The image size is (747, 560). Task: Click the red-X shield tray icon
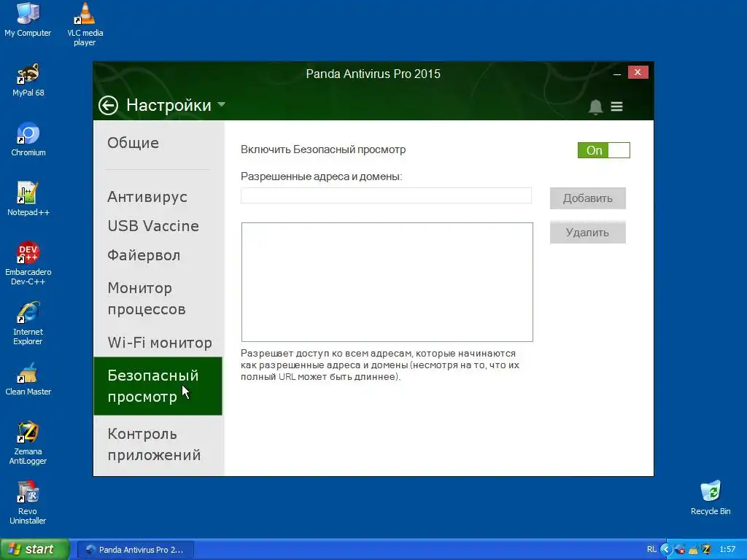[680, 550]
